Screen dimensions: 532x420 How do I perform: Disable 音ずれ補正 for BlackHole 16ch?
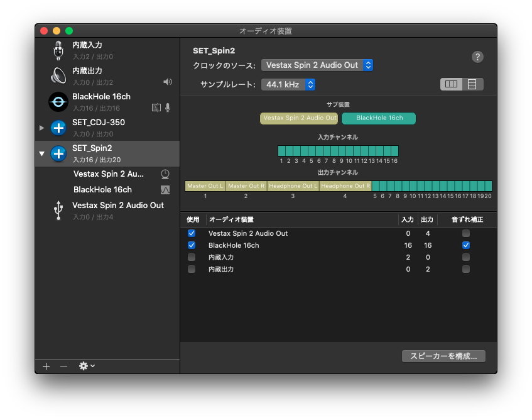coord(466,245)
